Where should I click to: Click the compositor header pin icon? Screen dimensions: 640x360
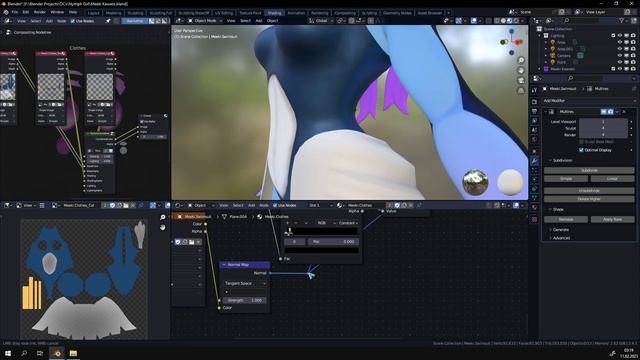(x=109, y=21)
